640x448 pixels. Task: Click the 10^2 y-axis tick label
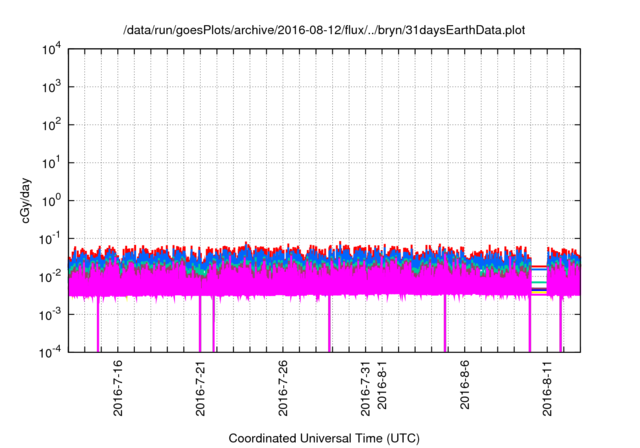point(52,125)
